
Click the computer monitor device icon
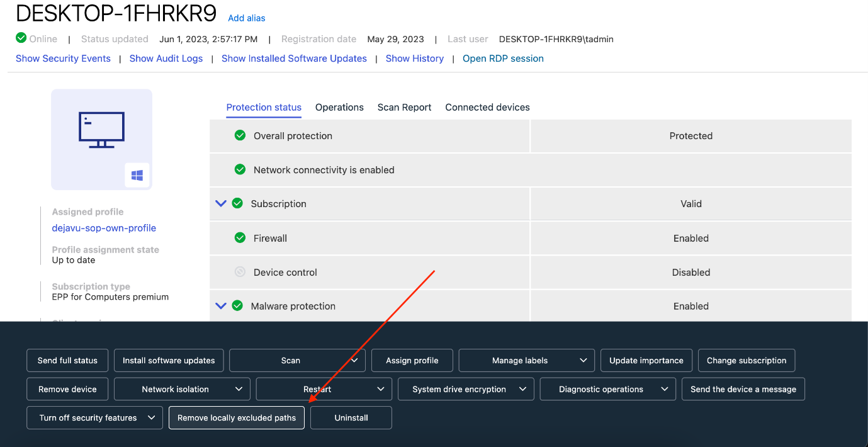[101, 130]
